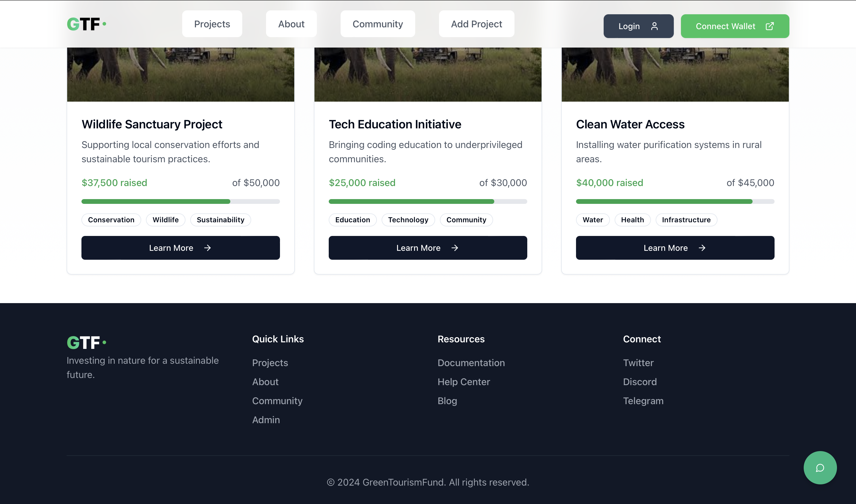Open the Admin link in Quick Links
856x504 pixels.
click(x=266, y=420)
